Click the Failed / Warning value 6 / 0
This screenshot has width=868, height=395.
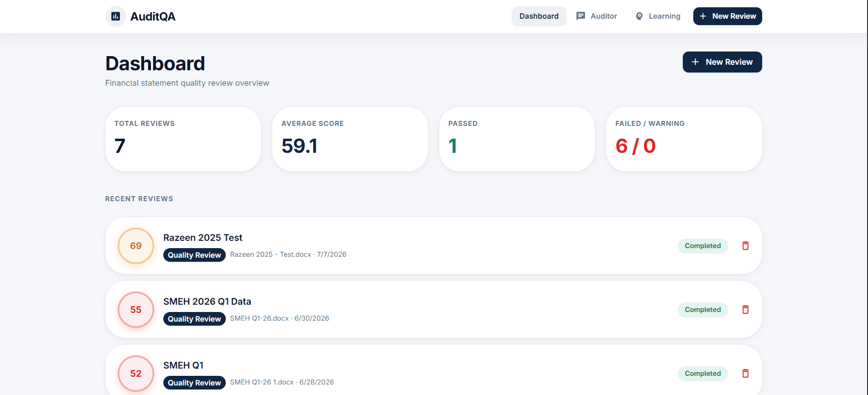point(635,146)
